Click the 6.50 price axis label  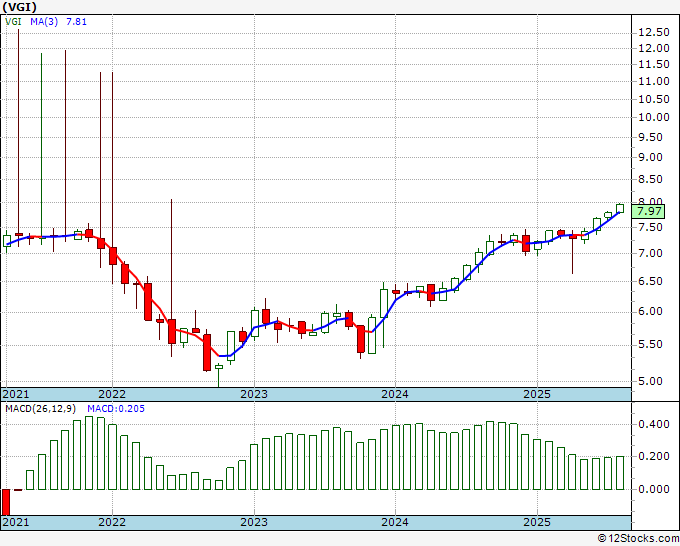tap(651, 281)
